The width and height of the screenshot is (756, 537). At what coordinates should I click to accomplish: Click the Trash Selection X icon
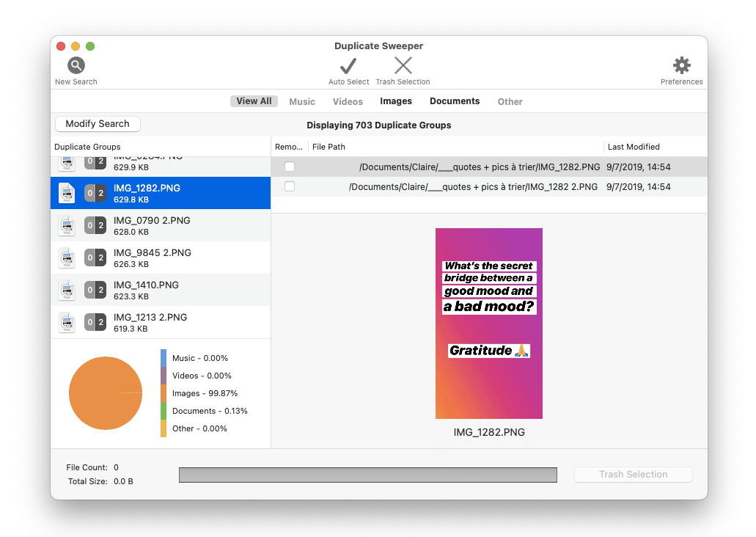click(x=403, y=66)
